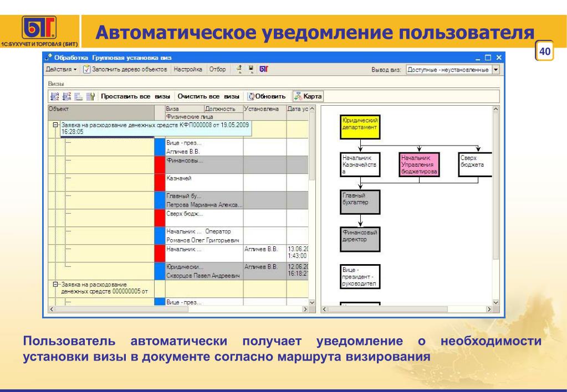Viewport: 567px width, 392px height.
Task: Click the Должность column header
Action: (x=223, y=109)
